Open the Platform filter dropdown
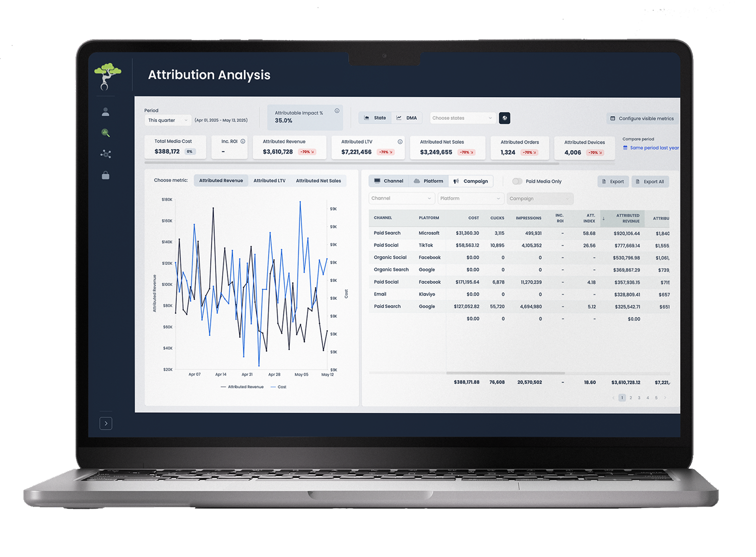 (x=471, y=199)
